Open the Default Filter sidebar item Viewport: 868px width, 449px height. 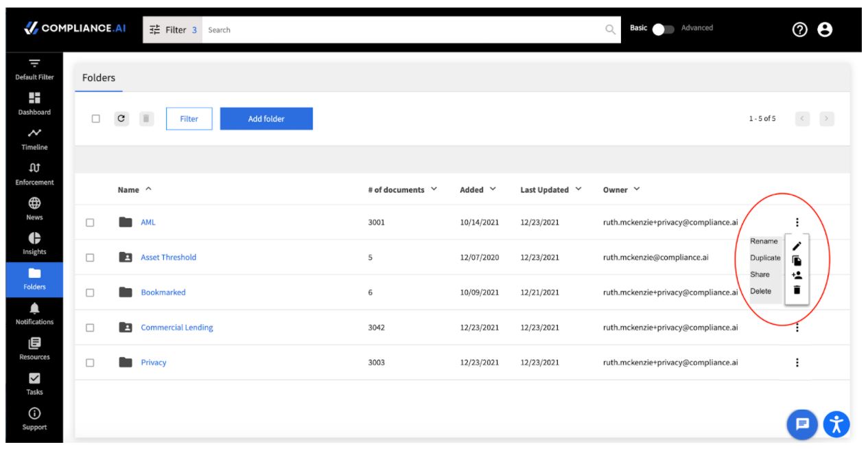point(34,69)
